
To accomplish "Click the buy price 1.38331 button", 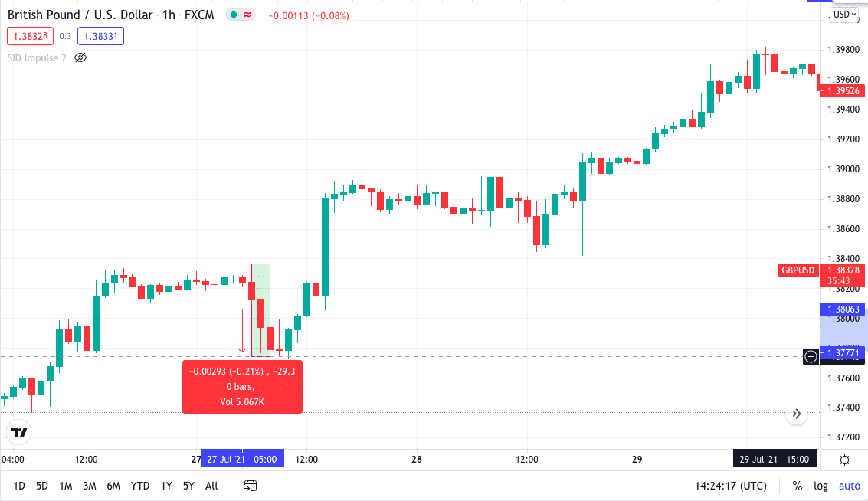I will point(101,36).
